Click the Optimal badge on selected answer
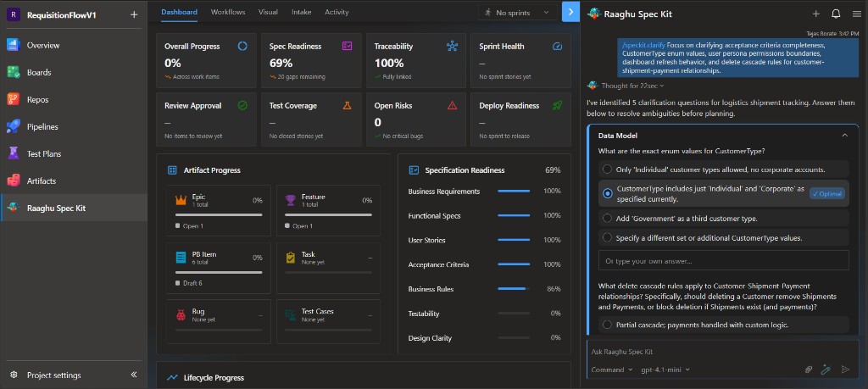Image resolution: width=868 pixels, height=389 pixels. click(x=827, y=194)
